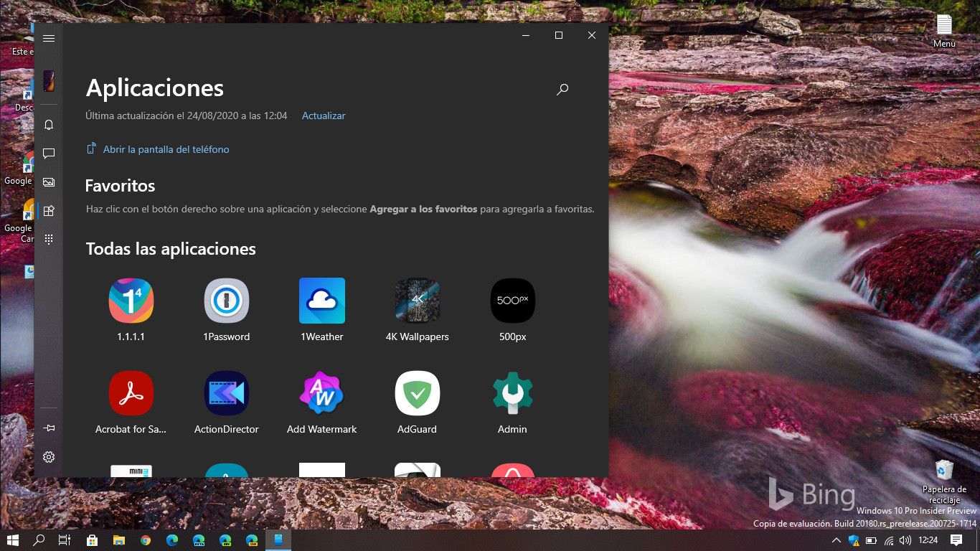Open Windows Security tray icon
Viewport: 980px width, 551px height.
pos(854,540)
